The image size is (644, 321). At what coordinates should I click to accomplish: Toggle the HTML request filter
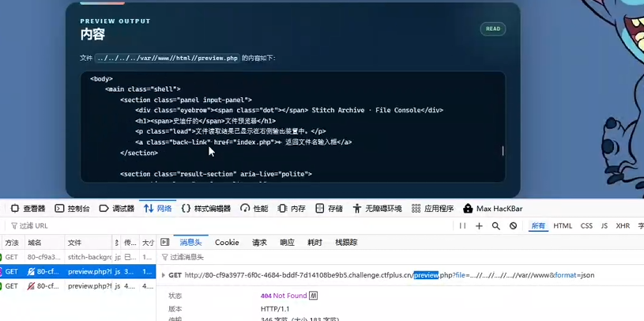click(563, 225)
